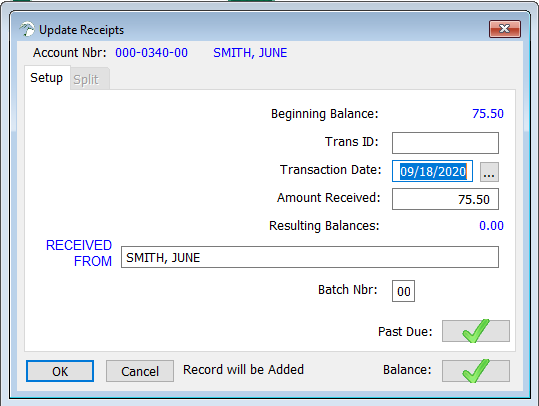This screenshot has width=539, height=406.
Task: Cancel the receipt entry
Action: tap(140, 371)
